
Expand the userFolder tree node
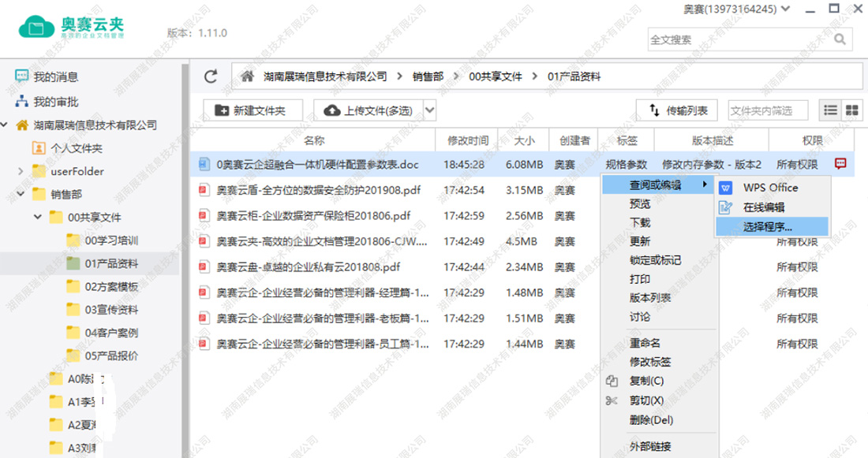[21, 171]
